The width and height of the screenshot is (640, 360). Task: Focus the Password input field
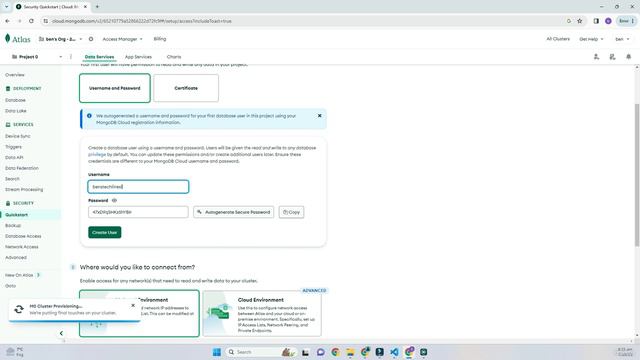(138, 212)
